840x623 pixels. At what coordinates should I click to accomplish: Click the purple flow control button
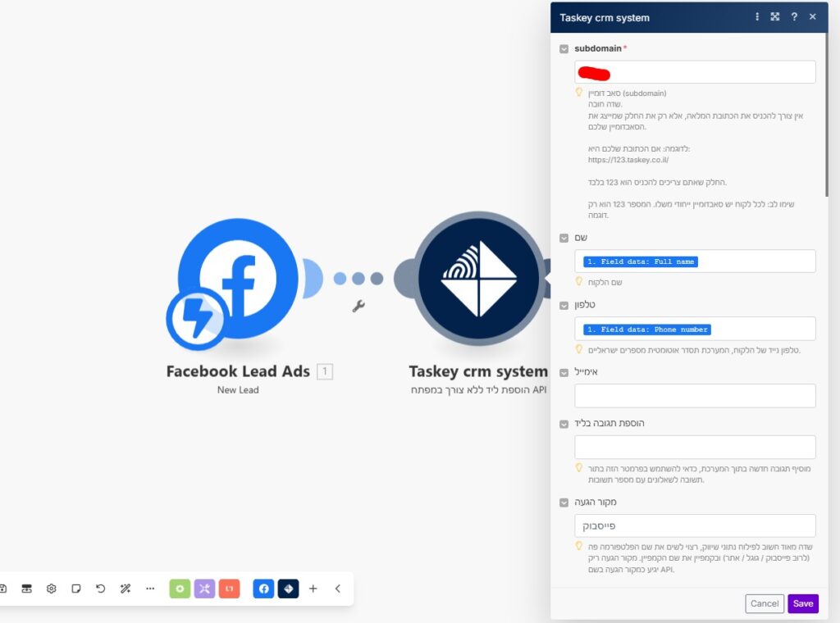(205, 589)
